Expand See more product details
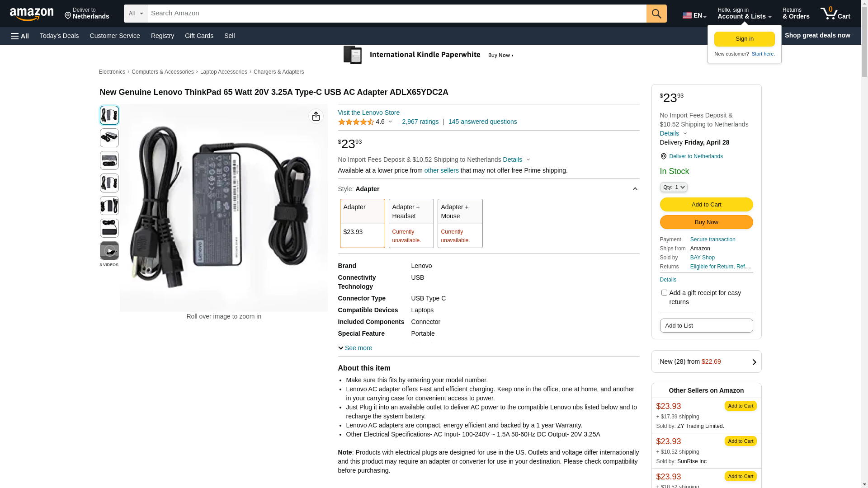868x488 pixels. (355, 348)
